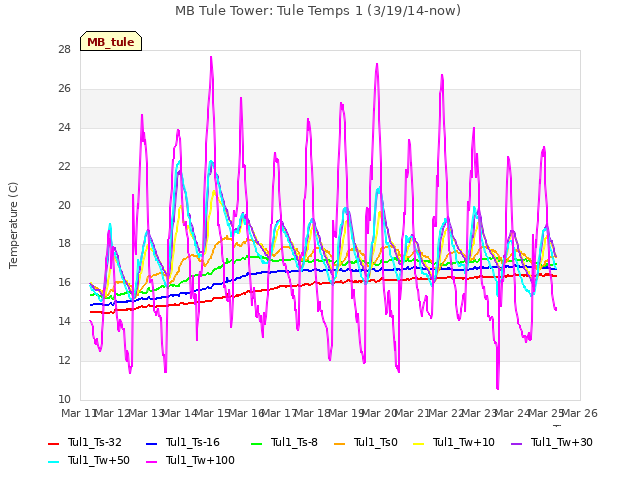Click the lowest magenta dip near Mar 23
This screenshot has height=480, width=640.
pos(498,388)
